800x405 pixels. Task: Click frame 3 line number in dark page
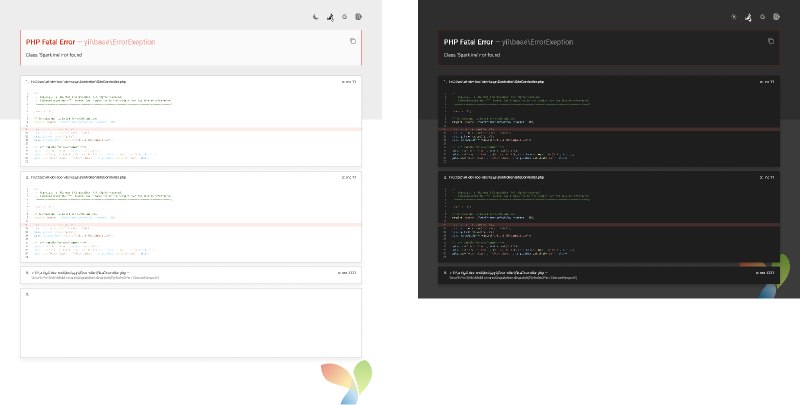coord(765,273)
